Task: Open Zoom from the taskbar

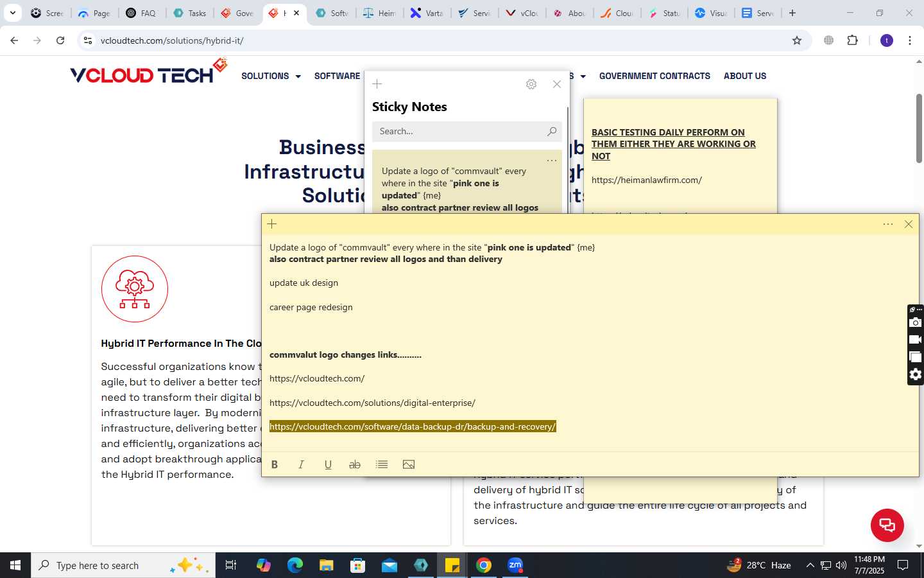Action: coord(515,565)
